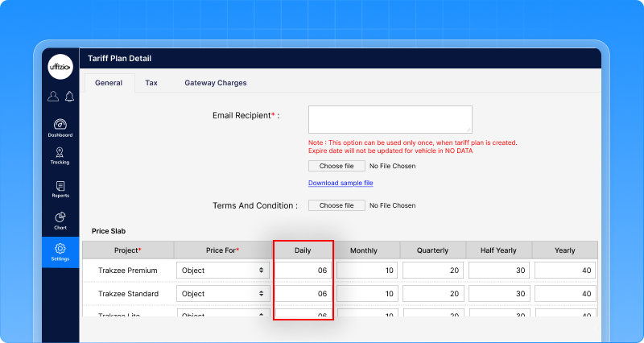Open the Chart sidebar icon
Image resolution: width=644 pixels, height=343 pixels.
click(x=60, y=221)
